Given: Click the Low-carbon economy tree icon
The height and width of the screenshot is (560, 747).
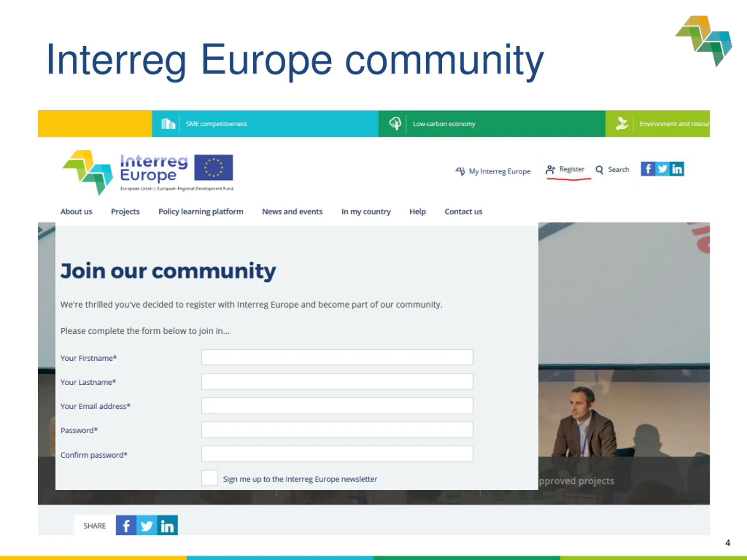Looking at the screenshot, I should point(395,124).
